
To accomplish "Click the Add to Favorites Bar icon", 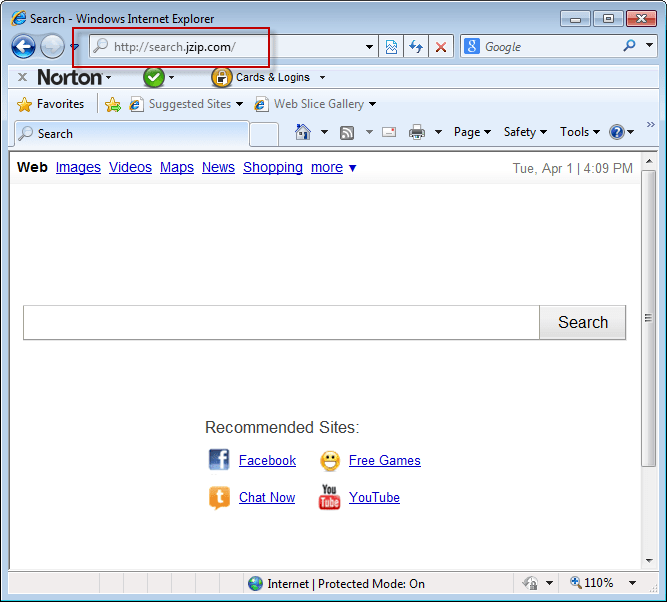I will coord(113,104).
